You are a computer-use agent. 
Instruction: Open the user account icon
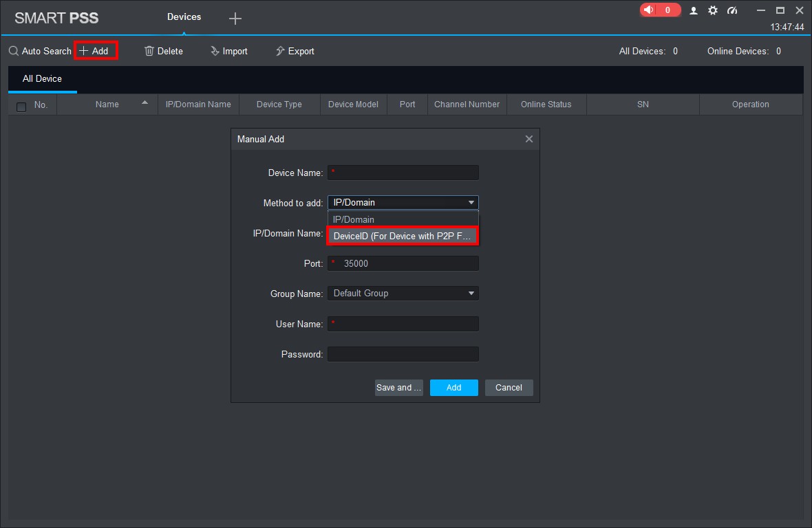[x=694, y=10]
